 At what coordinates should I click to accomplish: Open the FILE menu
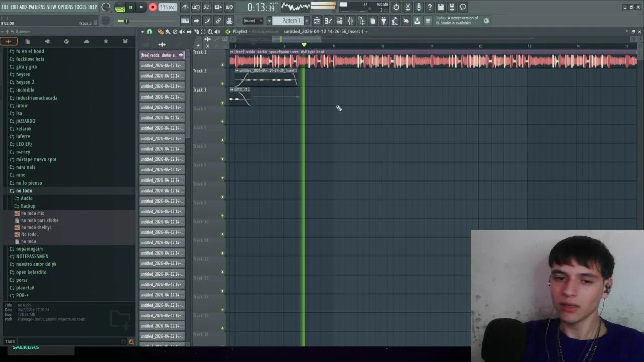[5, 7]
